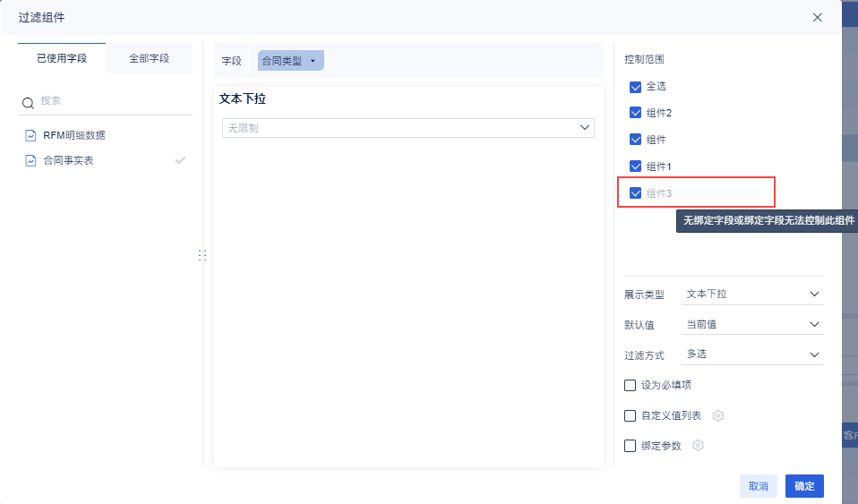This screenshot has height=504, width=858.
Task: Uncheck the 全选 checkbox
Action: (x=636, y=87)
